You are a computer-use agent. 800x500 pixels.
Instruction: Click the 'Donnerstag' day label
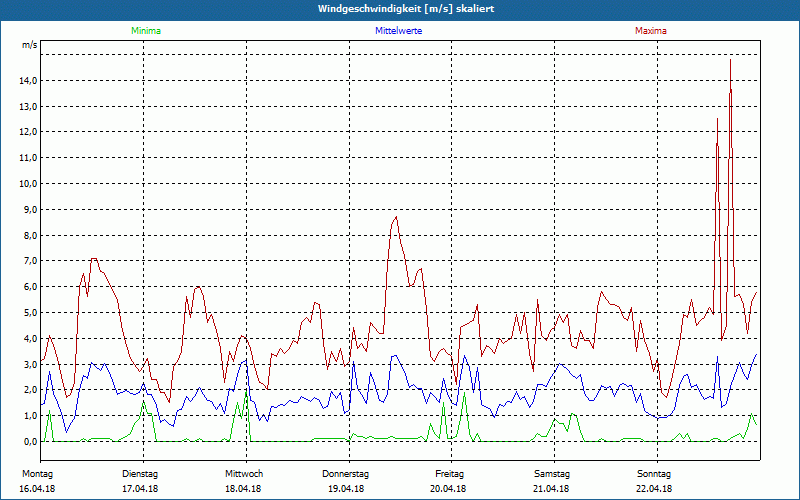345,474
